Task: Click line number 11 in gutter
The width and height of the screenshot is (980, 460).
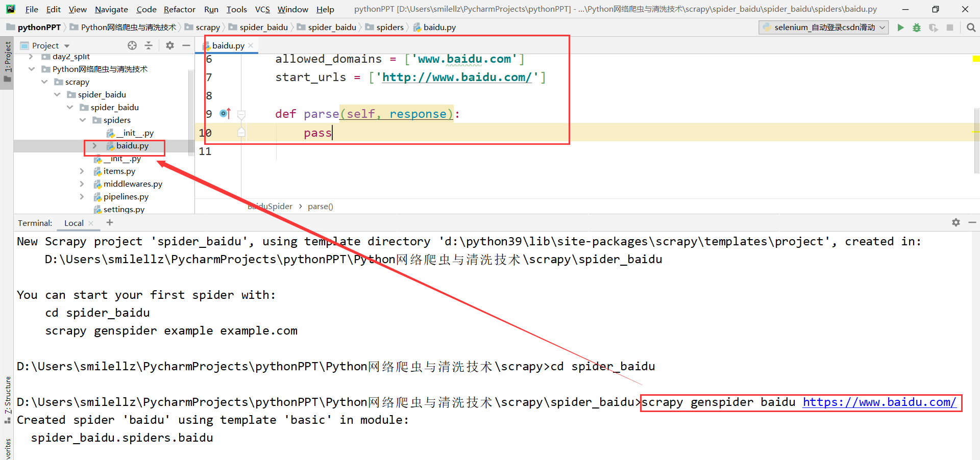Action: pyautogui.click(x=205, y=151)
